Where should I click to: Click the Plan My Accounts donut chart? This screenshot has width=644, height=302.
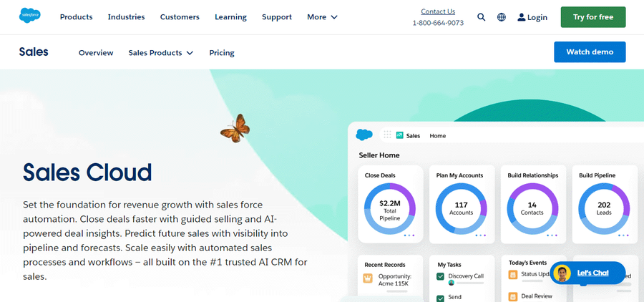point(462,208)
